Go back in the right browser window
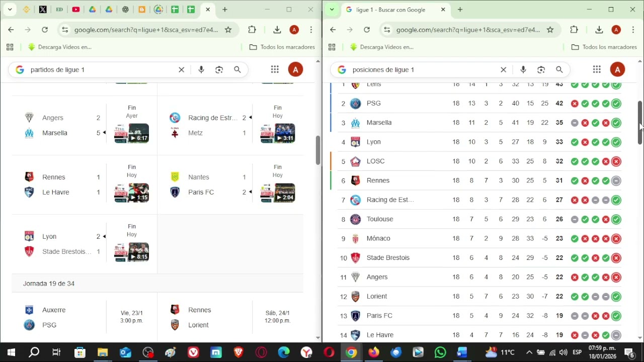644x362 pixels. [x=333, y=30]
